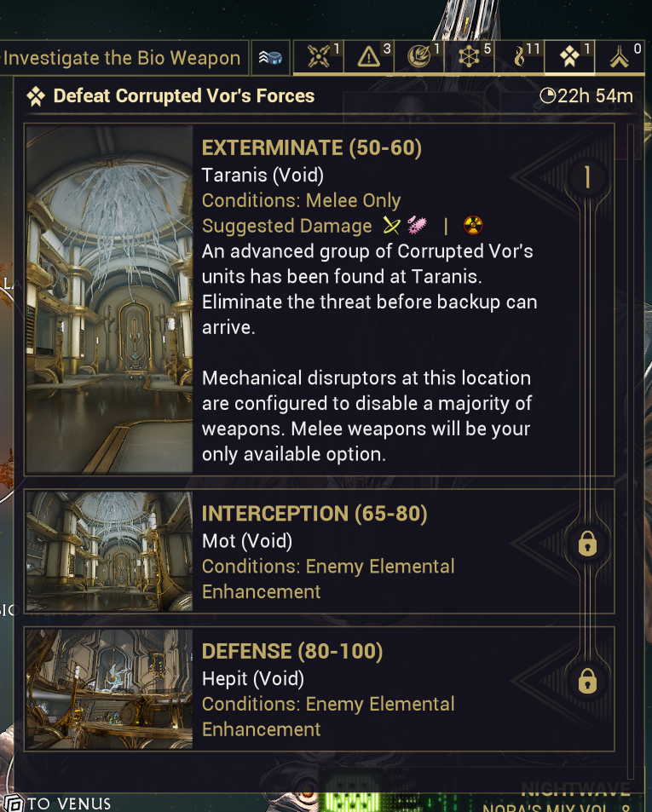The height and width of the screenshot is (812, 652).
Task: Click the radiation damage icon
Action: (473, 226)
